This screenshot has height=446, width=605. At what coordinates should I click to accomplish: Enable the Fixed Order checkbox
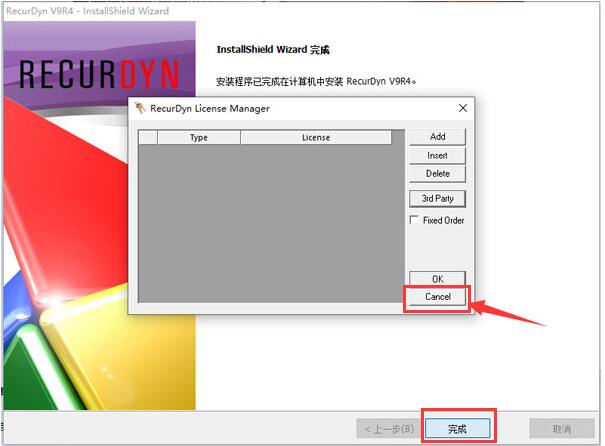414,220
